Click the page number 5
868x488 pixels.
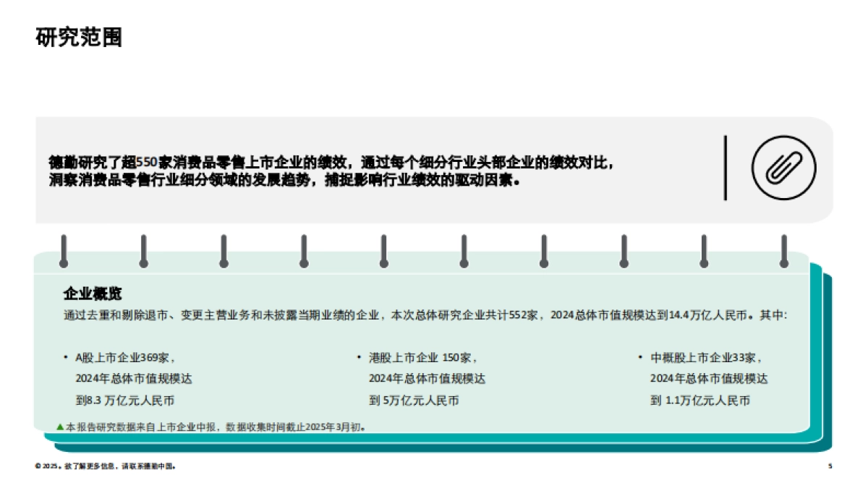[x=829, y=465]
